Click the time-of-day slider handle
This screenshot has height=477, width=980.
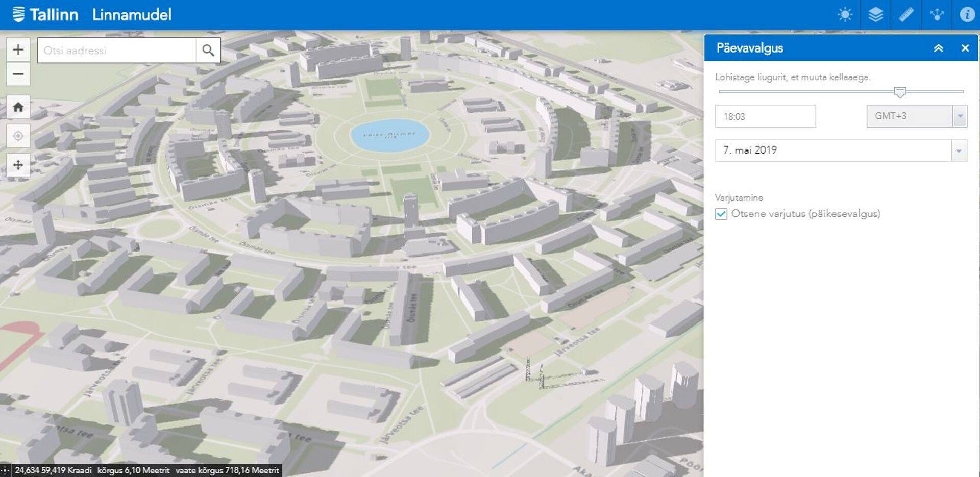coord(900,92)
